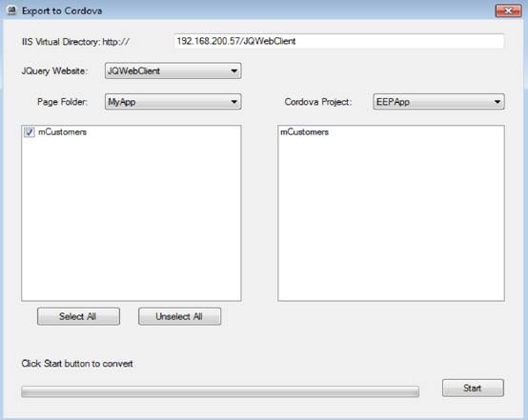Click the 'Click Start button to convert' status text
The width and height of the screenshot is (528, 420).
tap(77, 364)
